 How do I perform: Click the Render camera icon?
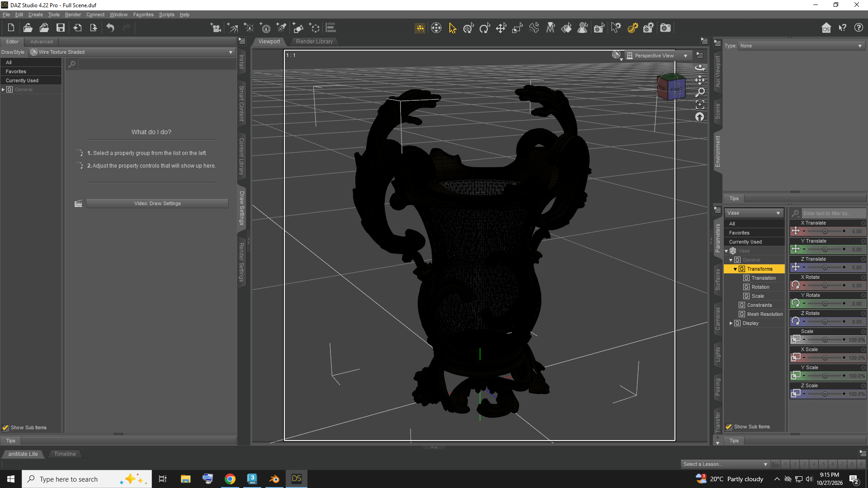[x=665, y=28]
